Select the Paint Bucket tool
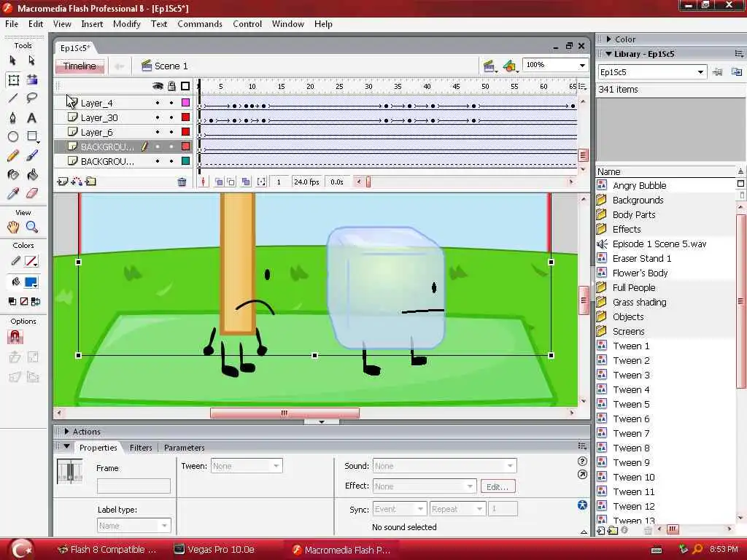This screenshot has height=560, width=747. (32, 175)
